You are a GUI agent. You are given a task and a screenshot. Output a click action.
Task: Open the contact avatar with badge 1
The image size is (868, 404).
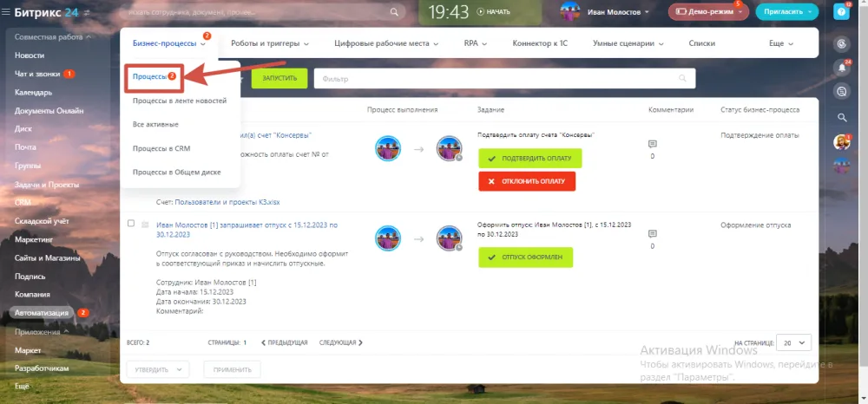[x=841, y=142]
